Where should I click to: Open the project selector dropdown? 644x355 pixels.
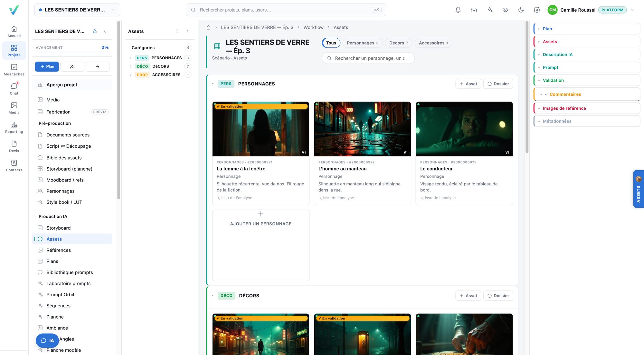point(77,10)
